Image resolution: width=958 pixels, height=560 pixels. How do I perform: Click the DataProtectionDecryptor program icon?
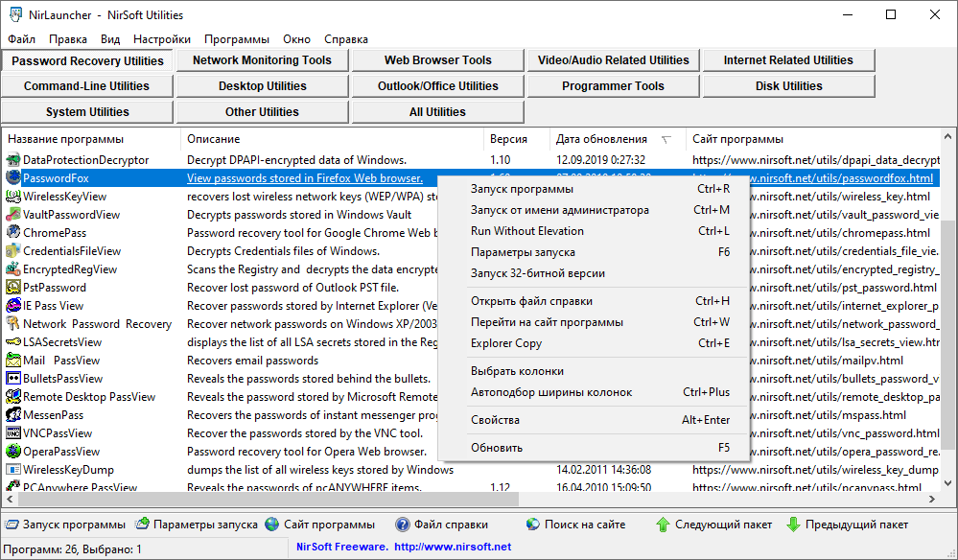[12, 160]
